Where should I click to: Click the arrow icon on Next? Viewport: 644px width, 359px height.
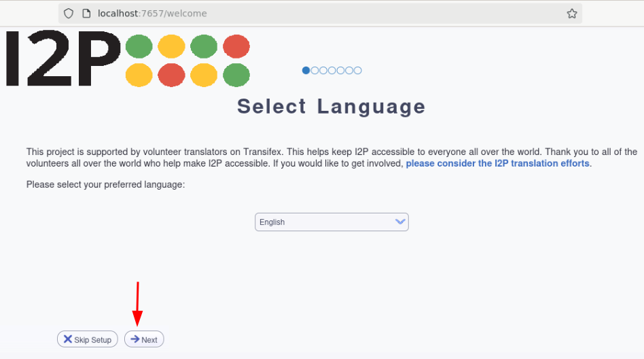click(x=135, y=339)
